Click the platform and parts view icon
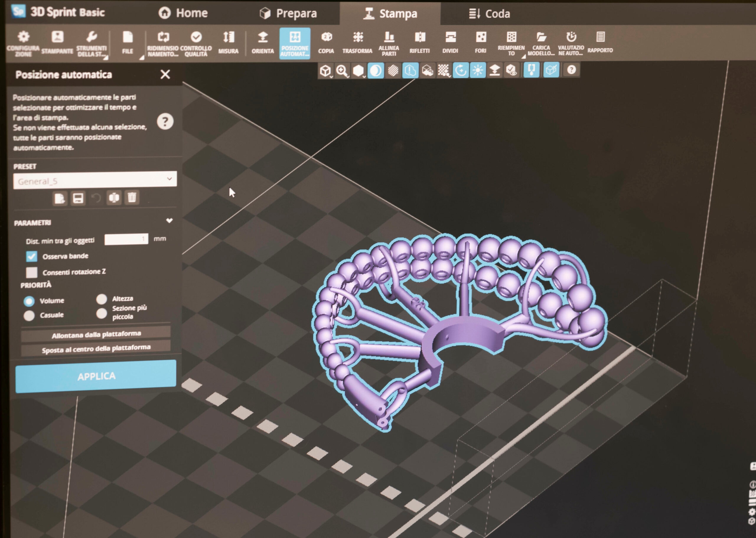This screenshot has height=538, width=756. tap(427, 71)
